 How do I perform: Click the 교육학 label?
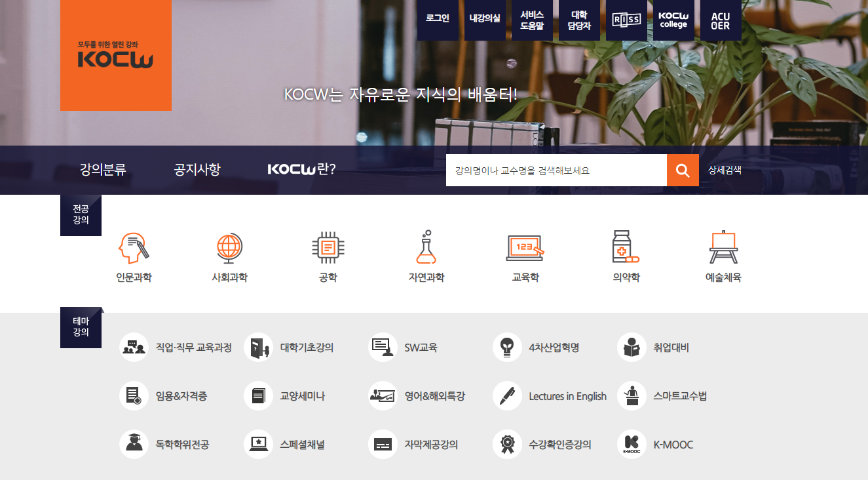click(x=525, y=277)
